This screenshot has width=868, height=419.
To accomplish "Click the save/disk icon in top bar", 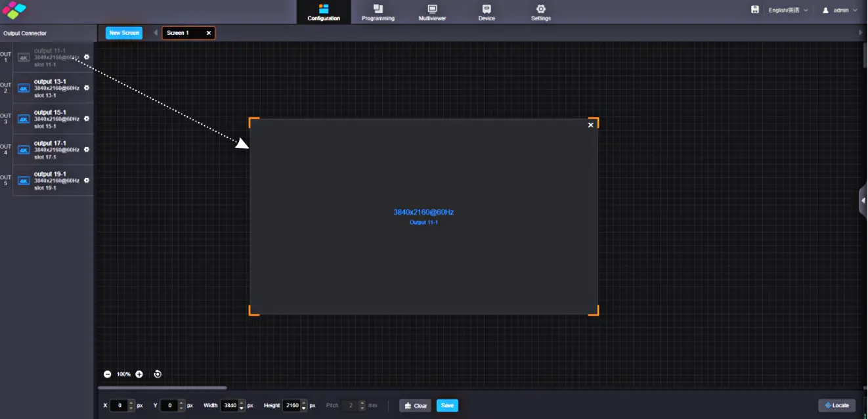I will [755, 9].
